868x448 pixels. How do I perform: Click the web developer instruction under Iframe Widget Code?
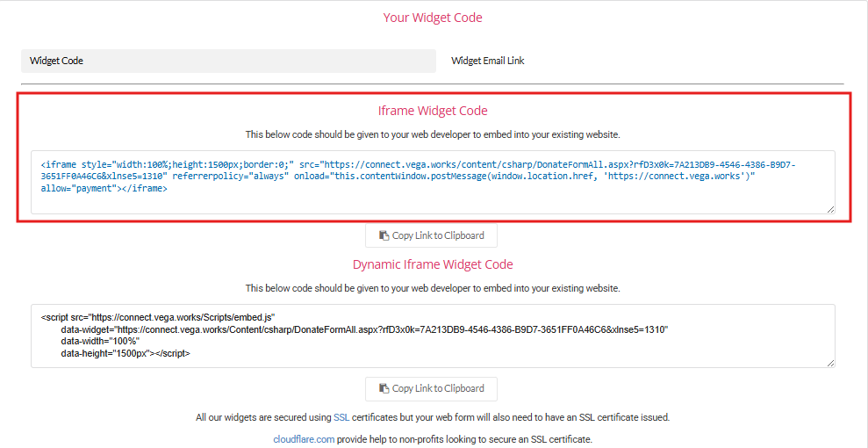coord(433,134)
